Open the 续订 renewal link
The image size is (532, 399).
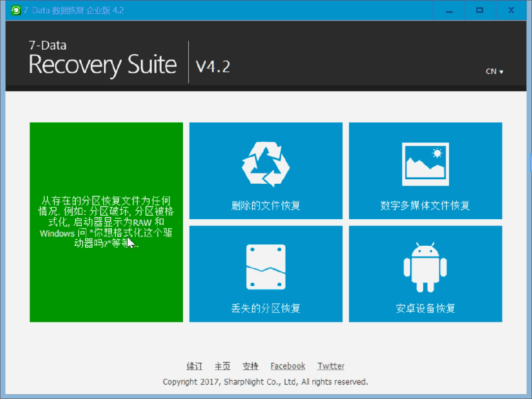tap(195, 366)
